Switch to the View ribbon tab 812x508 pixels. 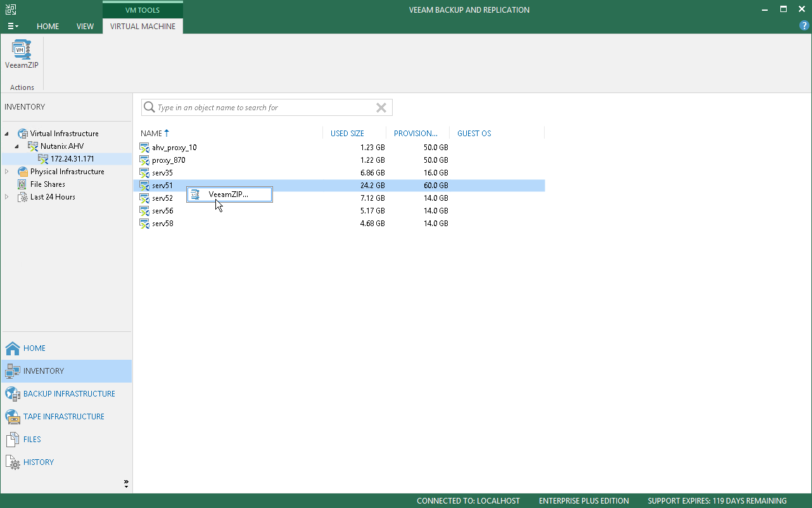click(85, 27)
